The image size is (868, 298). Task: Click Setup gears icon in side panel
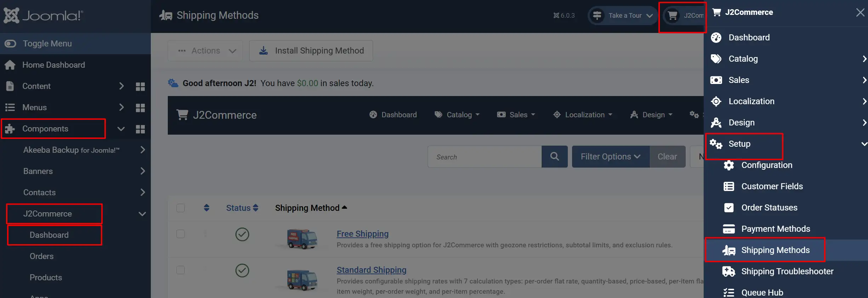tap(716, 144)
